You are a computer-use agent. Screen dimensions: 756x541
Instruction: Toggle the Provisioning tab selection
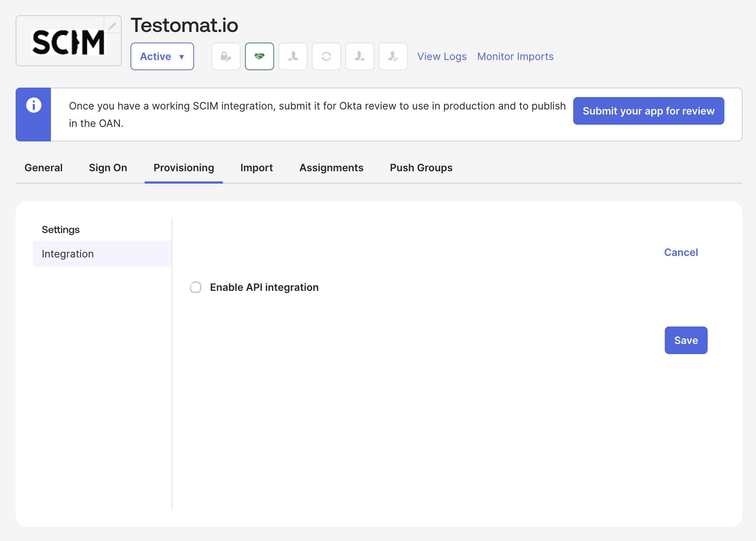tap(183, 168)
